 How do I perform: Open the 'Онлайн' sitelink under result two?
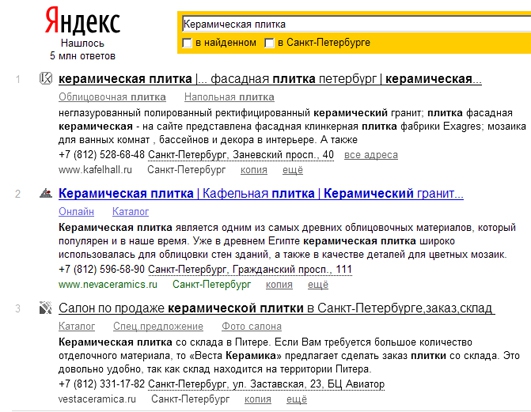tap(76, 212)
